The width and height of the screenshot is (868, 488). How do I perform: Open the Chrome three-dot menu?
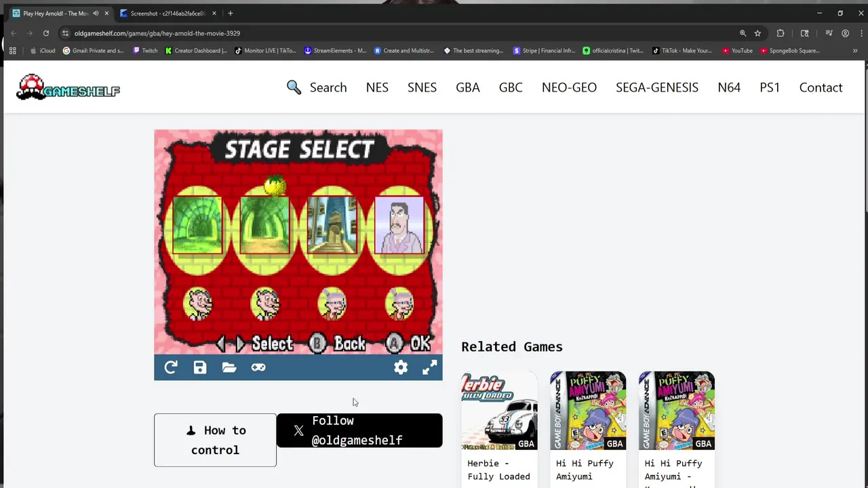tap(860, 33)
